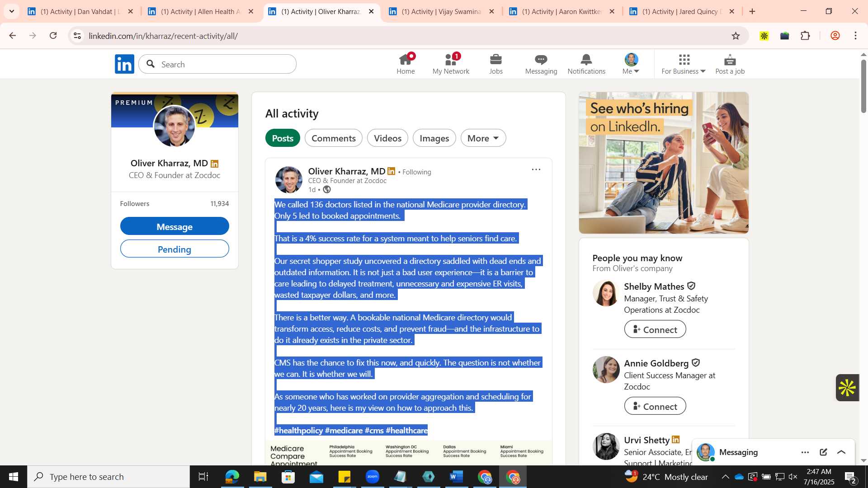Show hidden system tray icons
The width and height of the screenshot is (868, 488).
point(725,477)
